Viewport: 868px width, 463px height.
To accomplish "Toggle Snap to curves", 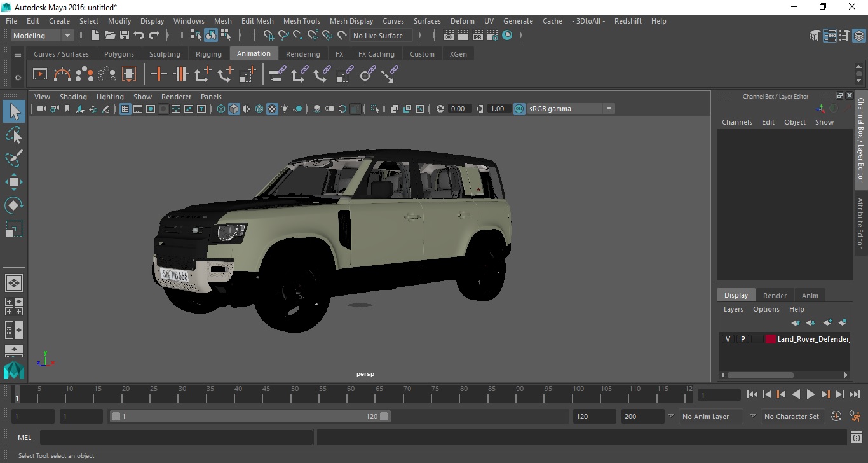I will pos(283,35).
